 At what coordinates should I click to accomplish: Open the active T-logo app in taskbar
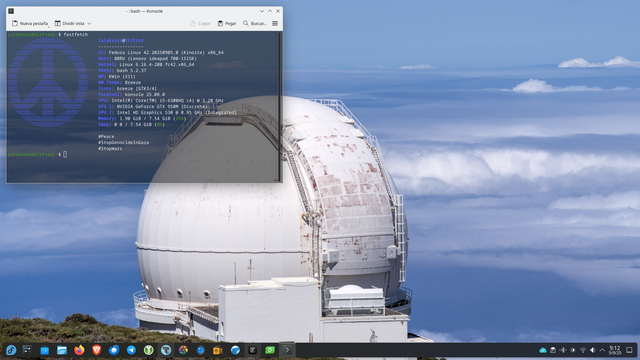click(x=166, y=350)
